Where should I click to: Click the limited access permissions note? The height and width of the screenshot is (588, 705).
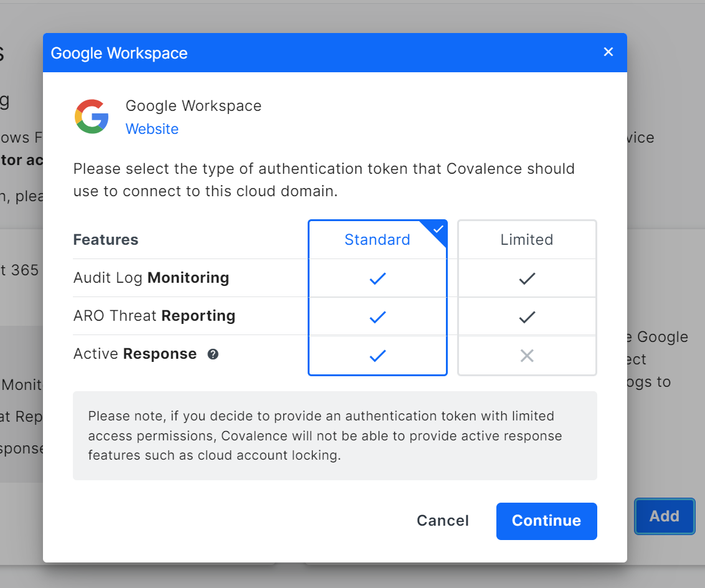[335, 435]
